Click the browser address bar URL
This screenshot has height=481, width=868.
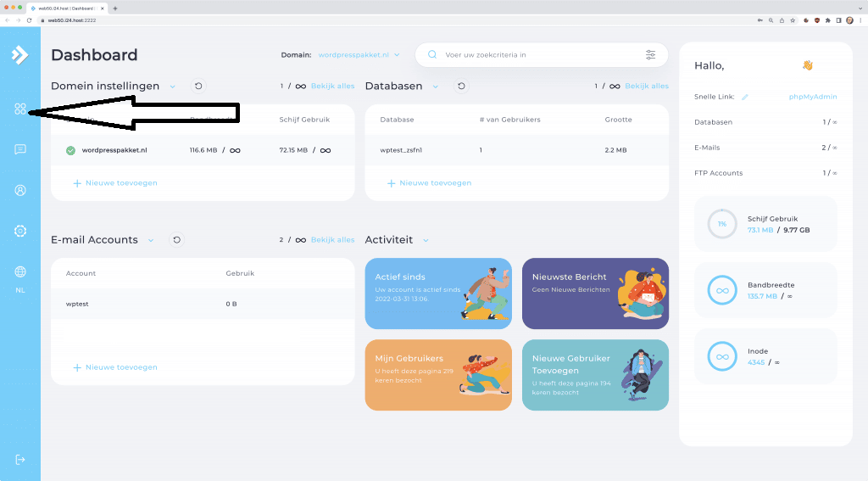coord(72,20)
